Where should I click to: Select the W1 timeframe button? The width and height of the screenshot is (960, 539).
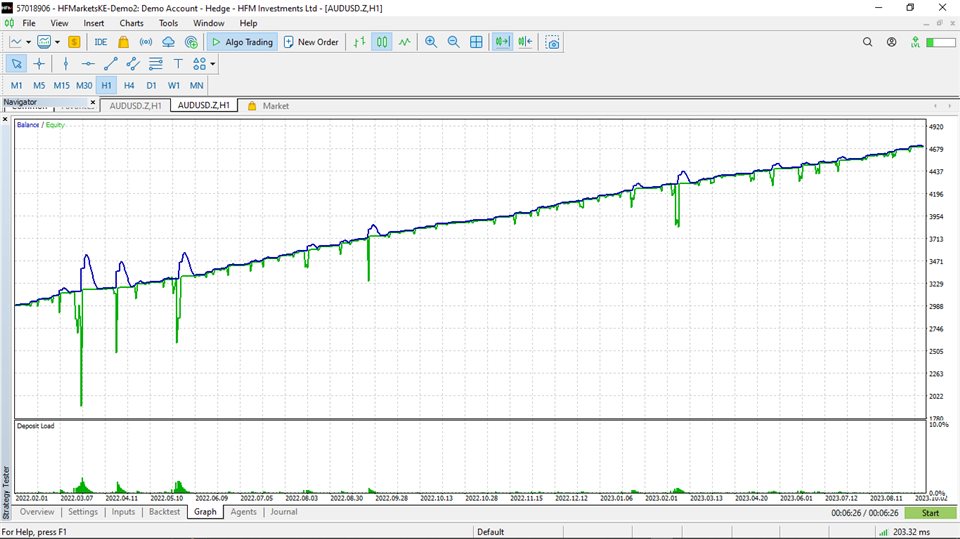tap(174, 85)
